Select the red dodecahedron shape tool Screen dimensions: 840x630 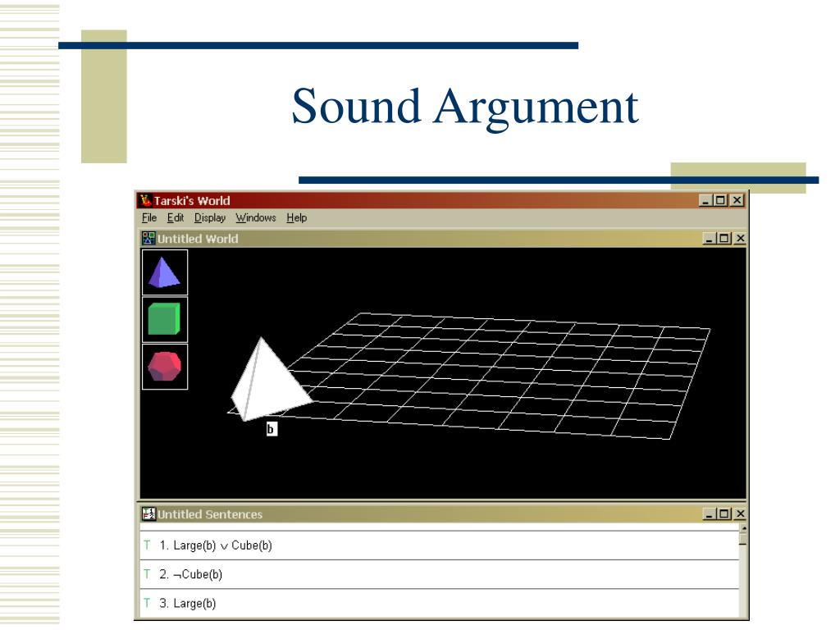tap(164, 367)
